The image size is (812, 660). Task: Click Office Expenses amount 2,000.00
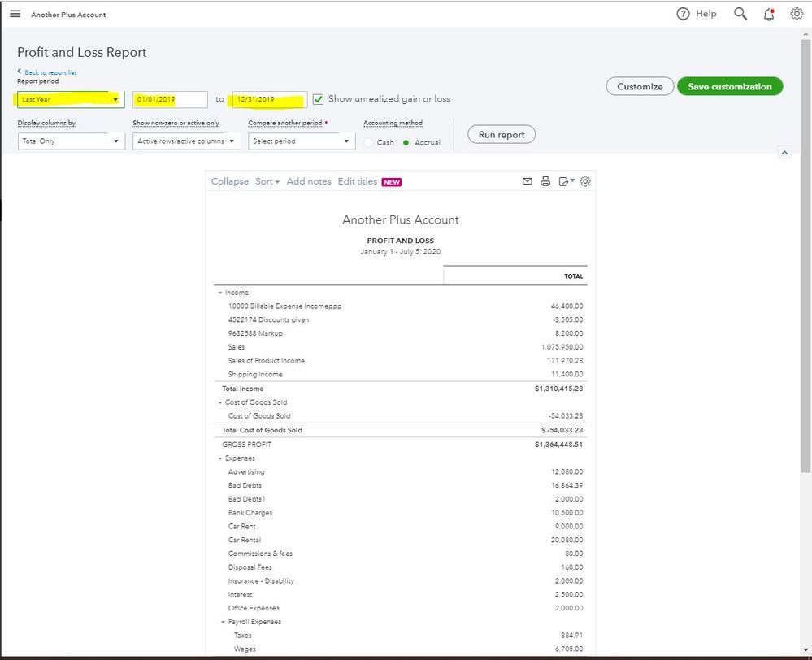[569, 608]
